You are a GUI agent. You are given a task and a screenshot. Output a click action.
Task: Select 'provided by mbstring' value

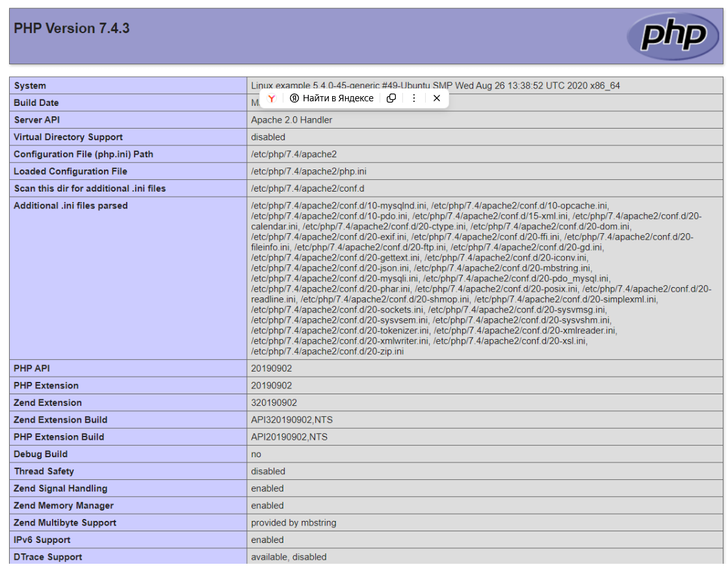[x=294, y=523]
